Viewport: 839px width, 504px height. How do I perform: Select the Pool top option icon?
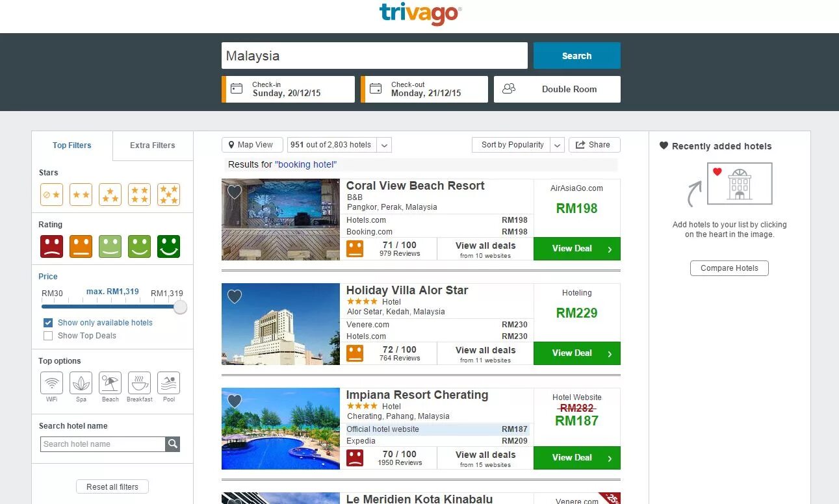(169, 383)
